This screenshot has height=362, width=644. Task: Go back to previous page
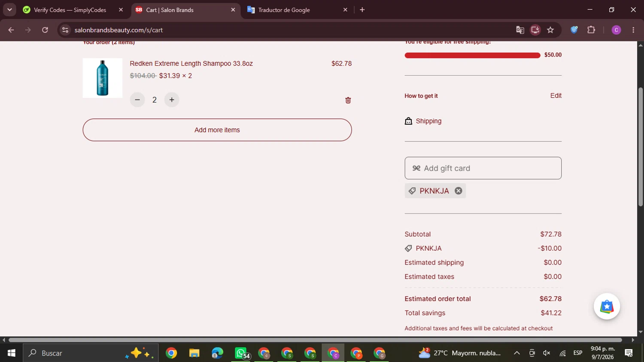coord(11,30)
